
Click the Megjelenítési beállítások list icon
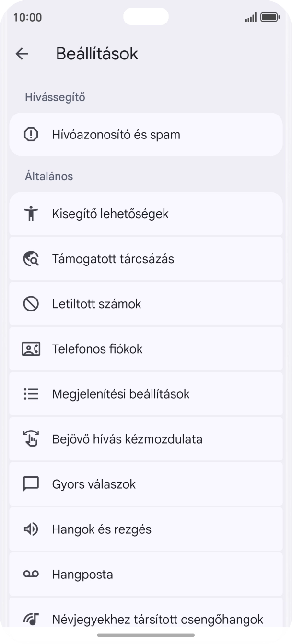pyautogui.click(x=31, y=393)
